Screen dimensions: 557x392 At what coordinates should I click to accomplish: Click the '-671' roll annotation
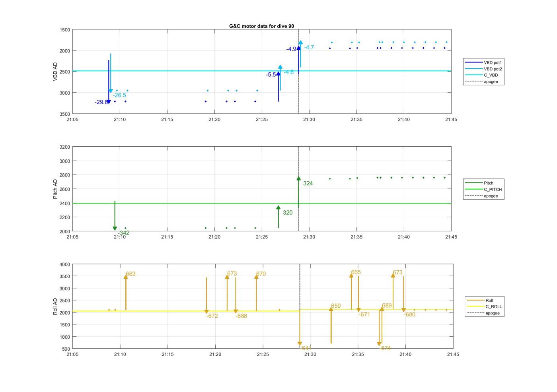pos(364,314)
